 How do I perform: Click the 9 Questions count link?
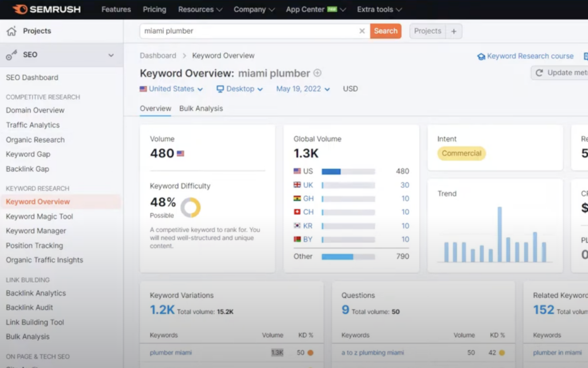pos(345,310)
